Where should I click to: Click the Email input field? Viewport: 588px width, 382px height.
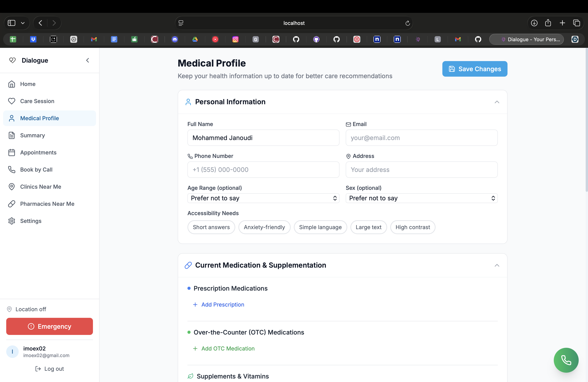coord(421,138)
